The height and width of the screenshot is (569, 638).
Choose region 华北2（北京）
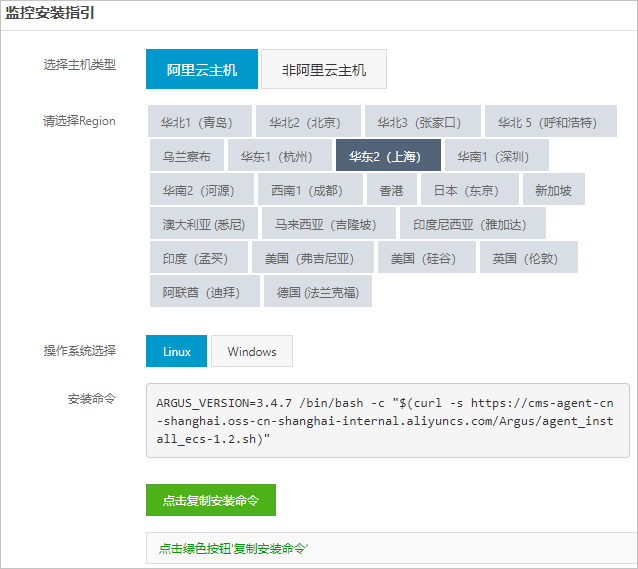308,121
